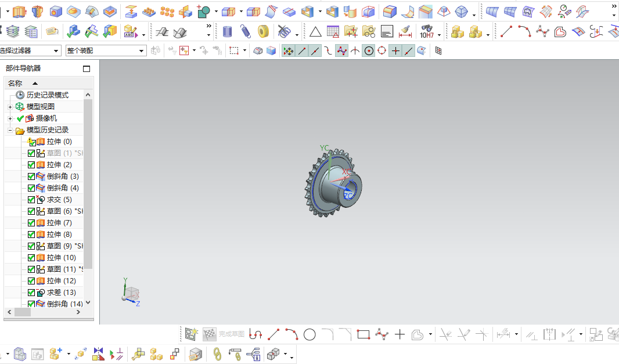Click the helical spring icon
The height and width of the screenshot is (364, 619).
pos(245,31)
